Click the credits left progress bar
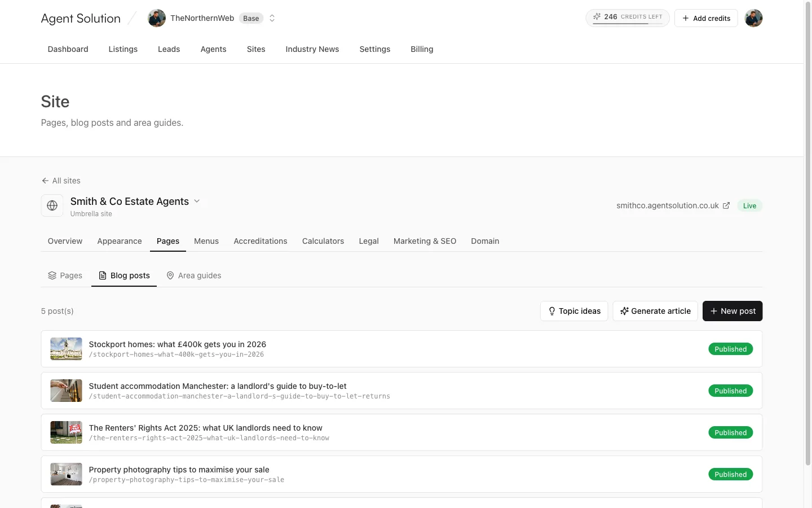 (x=628, y=24)
